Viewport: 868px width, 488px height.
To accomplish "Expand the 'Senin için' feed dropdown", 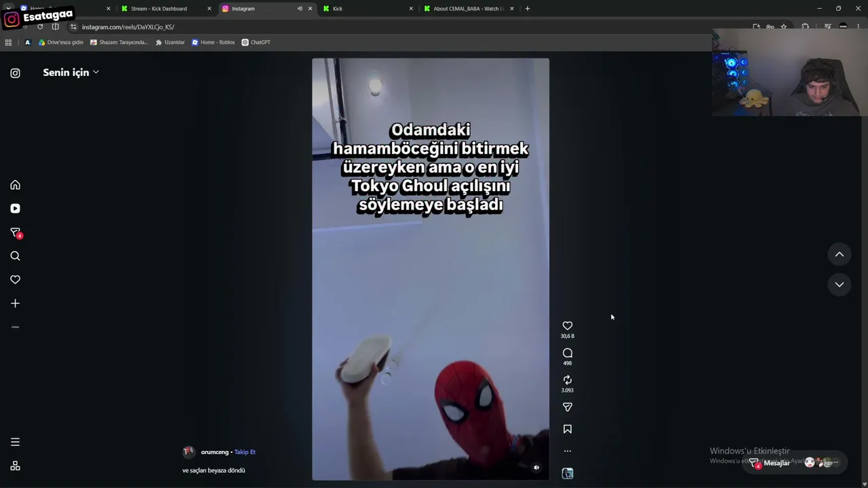I will tap(71, 73).
